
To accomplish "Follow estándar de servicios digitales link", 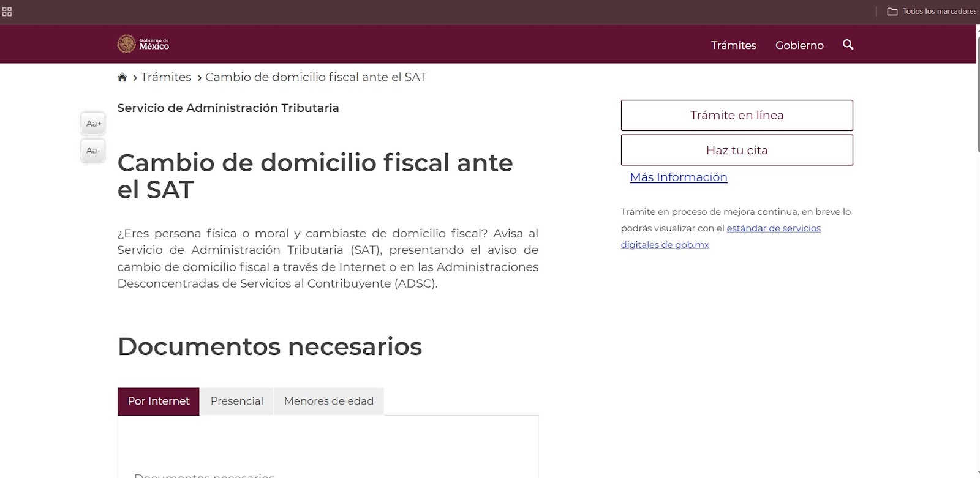I will click(x=721, y=236).
